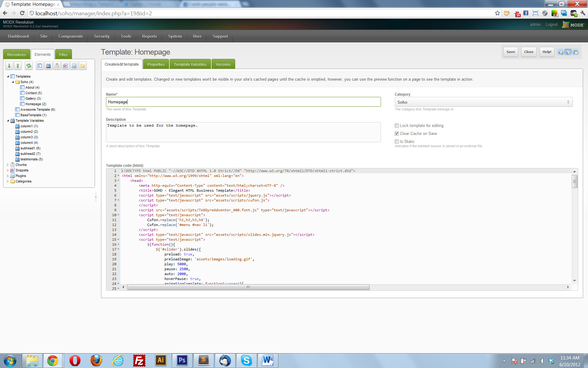Switch to the Files tab
588x368 pixels.
point(63,54)
